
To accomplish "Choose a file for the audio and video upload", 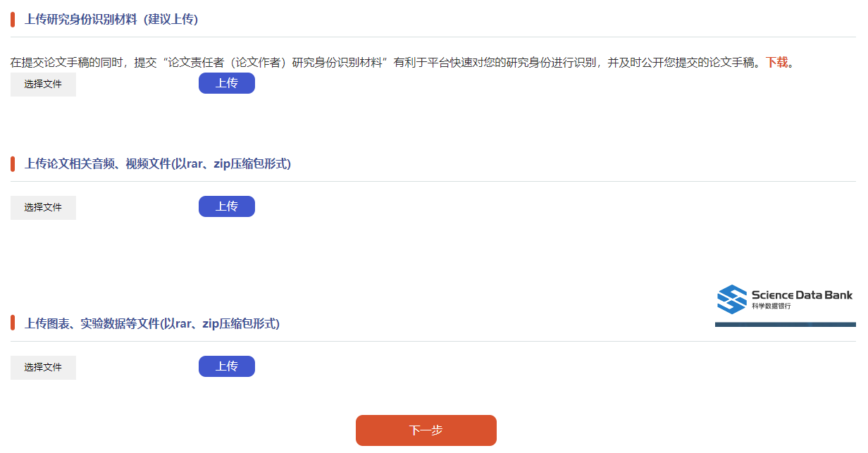I will click(43, 208).
